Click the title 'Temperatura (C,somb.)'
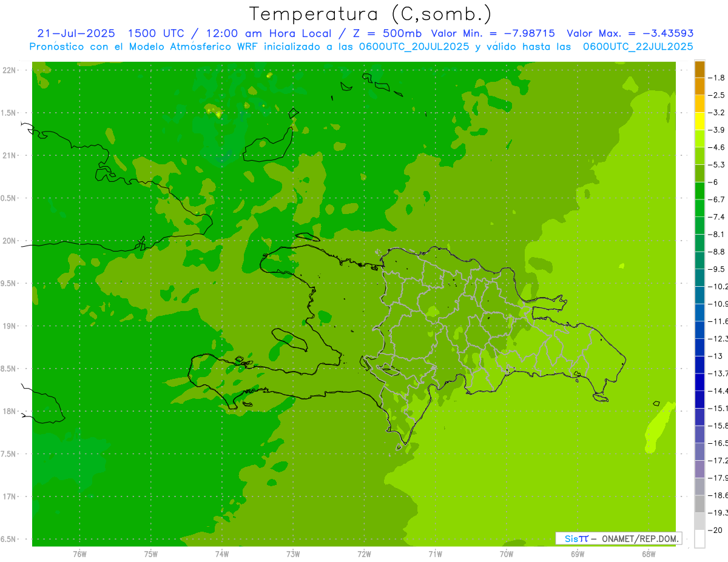 point(370,14)
